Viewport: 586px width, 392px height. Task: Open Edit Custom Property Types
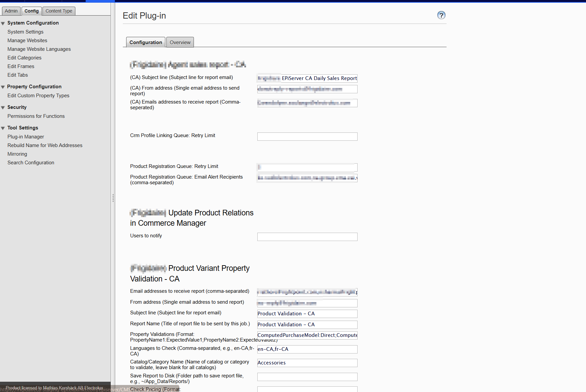[x=38, y=96]
